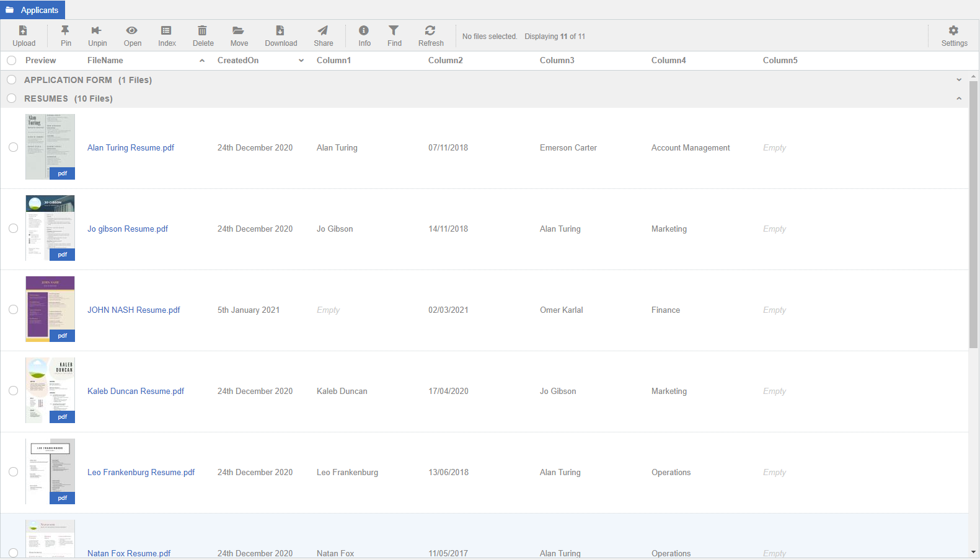
Task: Click the Find filter icon
Action: coord(394,30)
